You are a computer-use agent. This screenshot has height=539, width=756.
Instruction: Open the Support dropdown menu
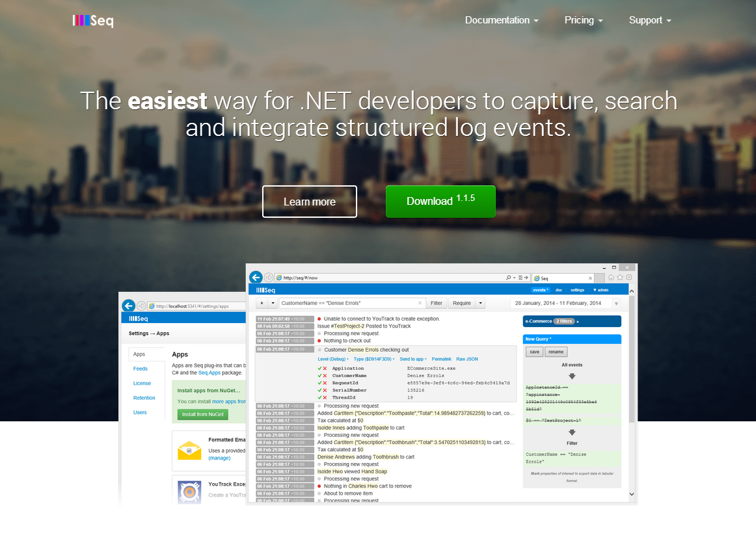tap(650, 20)
